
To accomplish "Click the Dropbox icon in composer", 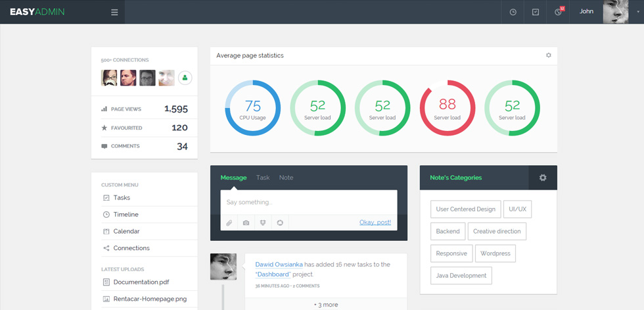I will (x=263, y=222).
